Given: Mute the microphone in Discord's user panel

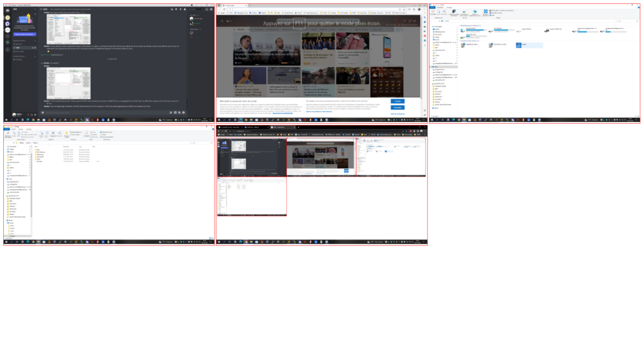Looking at the screenshot, I should [x=28, y=114].
